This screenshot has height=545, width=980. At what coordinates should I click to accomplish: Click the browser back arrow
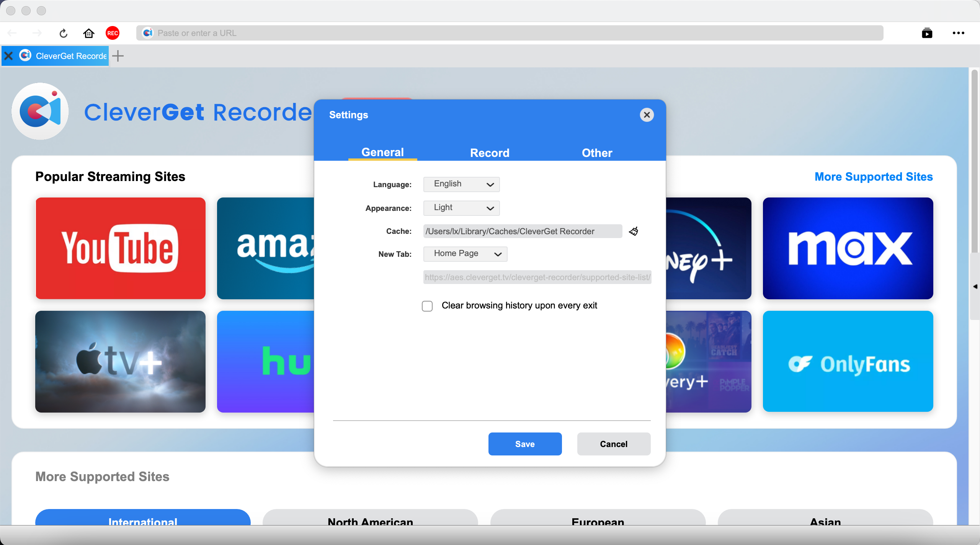[12, 33]
